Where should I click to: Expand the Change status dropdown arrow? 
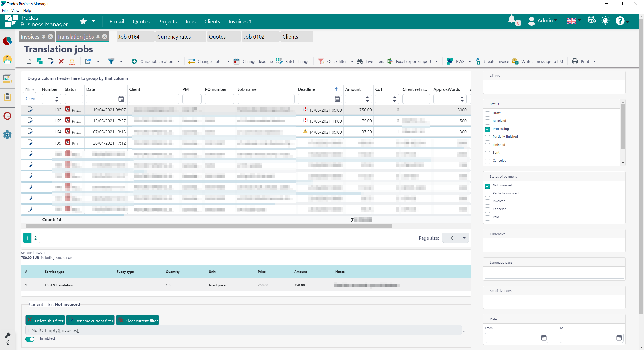(229, 61)
